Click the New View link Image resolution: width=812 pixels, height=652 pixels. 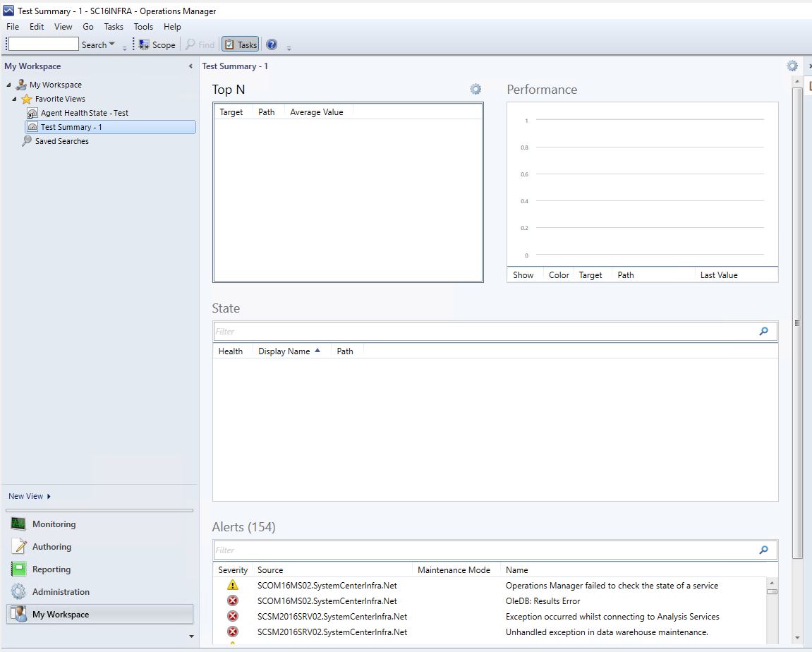25,496
